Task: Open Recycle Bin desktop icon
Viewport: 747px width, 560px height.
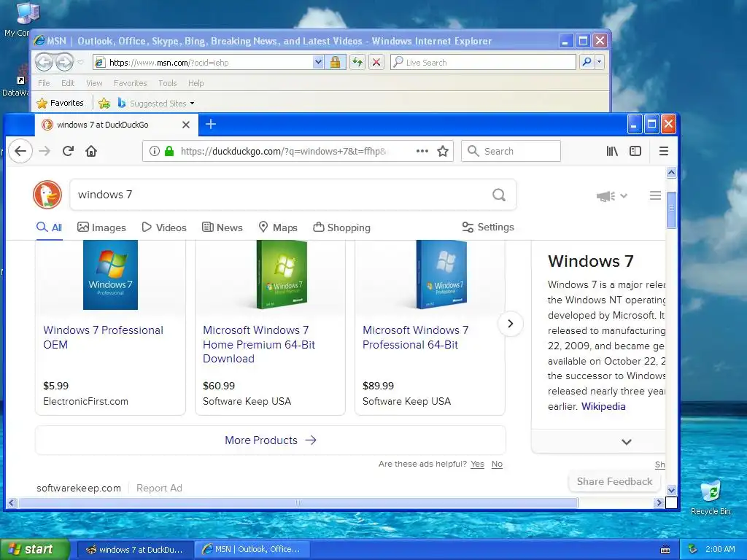Action: (711, 498)
